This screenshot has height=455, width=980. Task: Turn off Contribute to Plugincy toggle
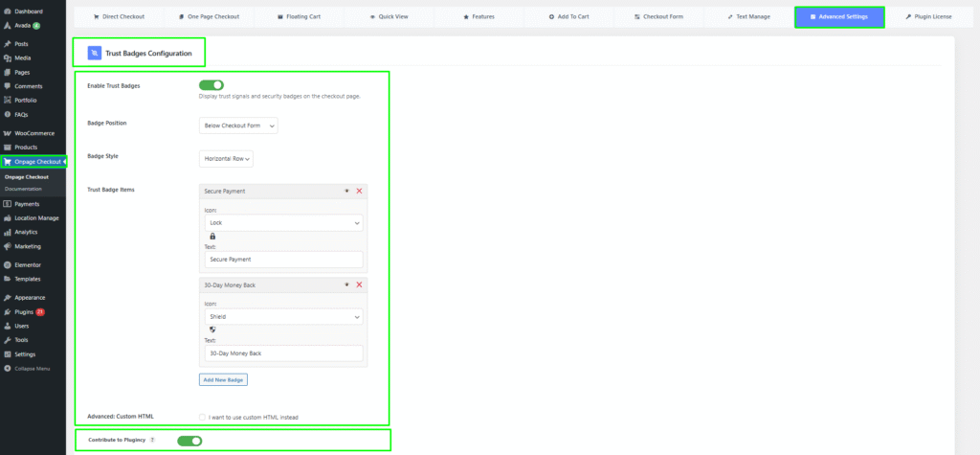(189, 441)
